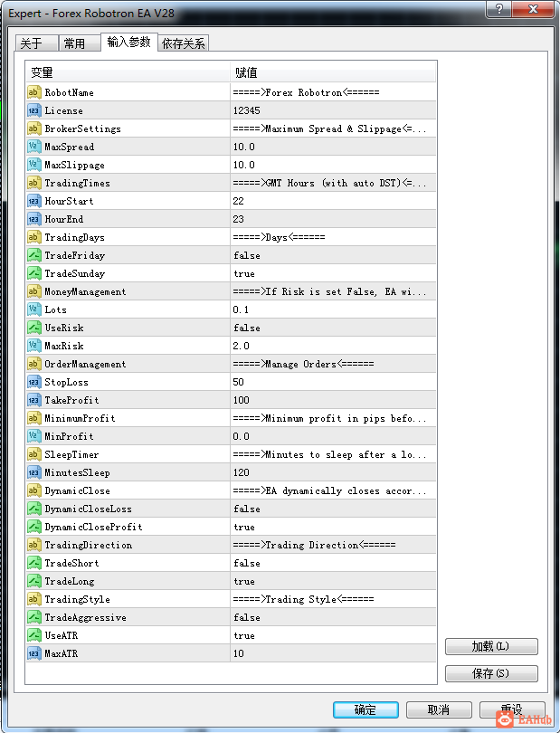Click the double-type icon beside Lots
This screenshot has width=560, height=733.
[x=34, y=309]
